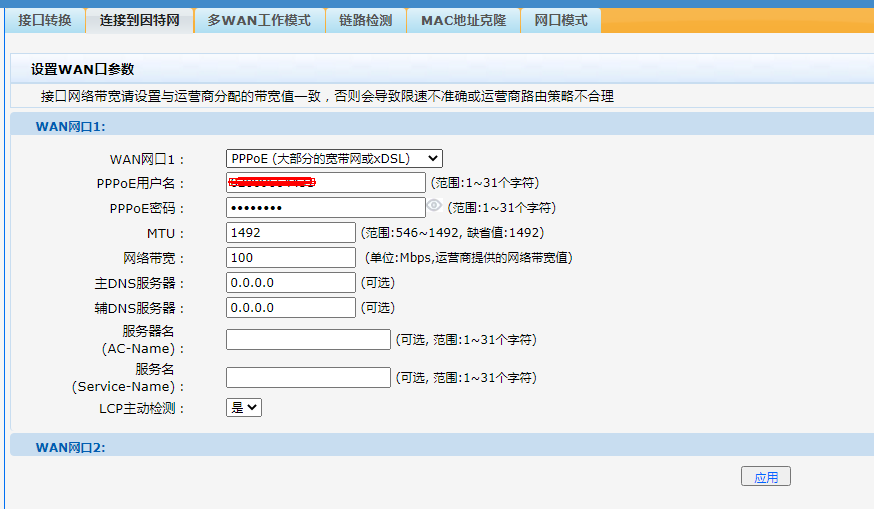Click the 辅DNS服务器 input field
The width and height of the screenshot is (874, 509).
click(290, 308)
